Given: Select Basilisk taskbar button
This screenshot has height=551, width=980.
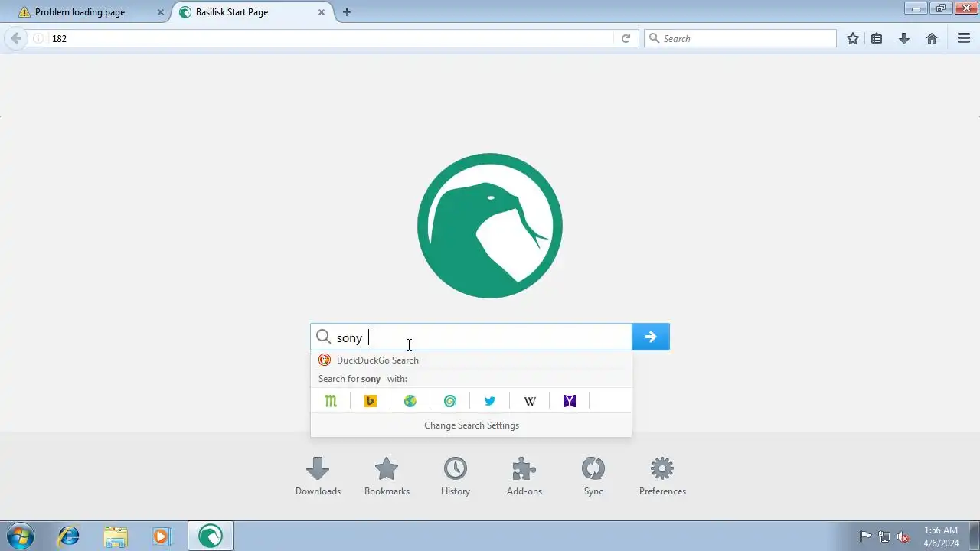Looking at the screenshot, I should pos(211,536).
